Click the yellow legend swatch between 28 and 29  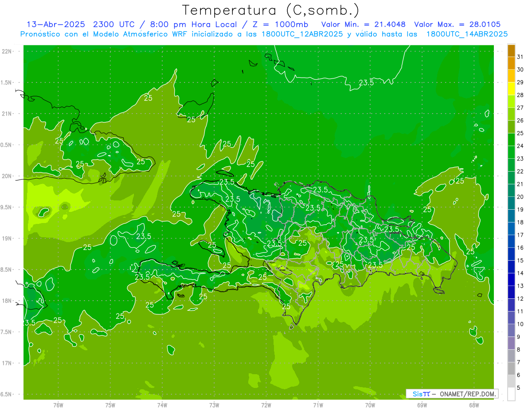511,89
